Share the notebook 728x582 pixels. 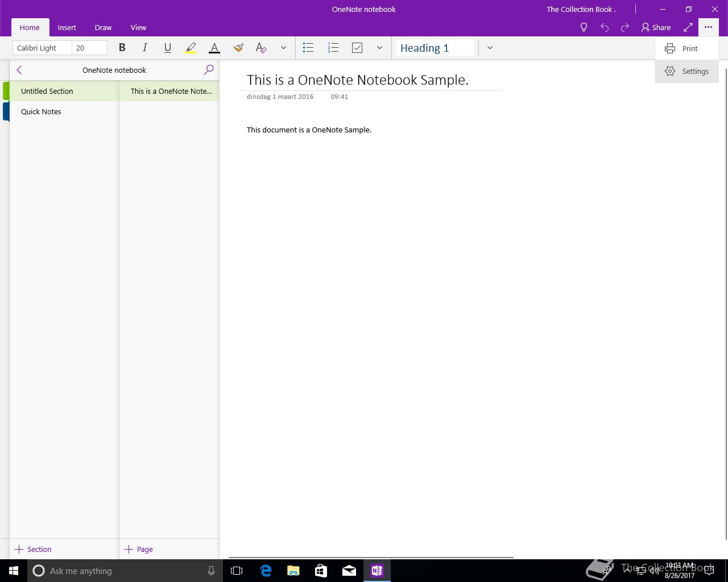pyautogui.click(x=656, y=27)
